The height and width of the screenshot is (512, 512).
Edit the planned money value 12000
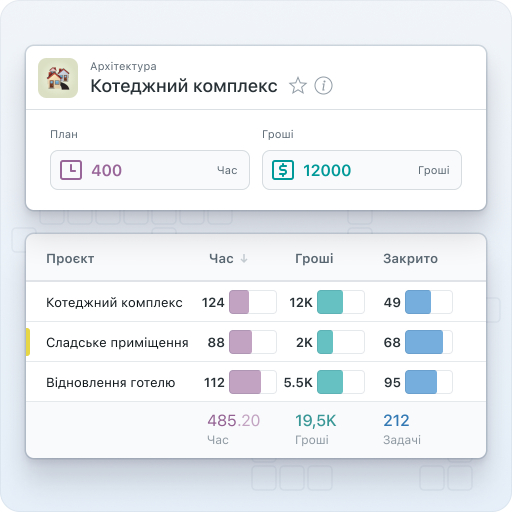[327, 170]
